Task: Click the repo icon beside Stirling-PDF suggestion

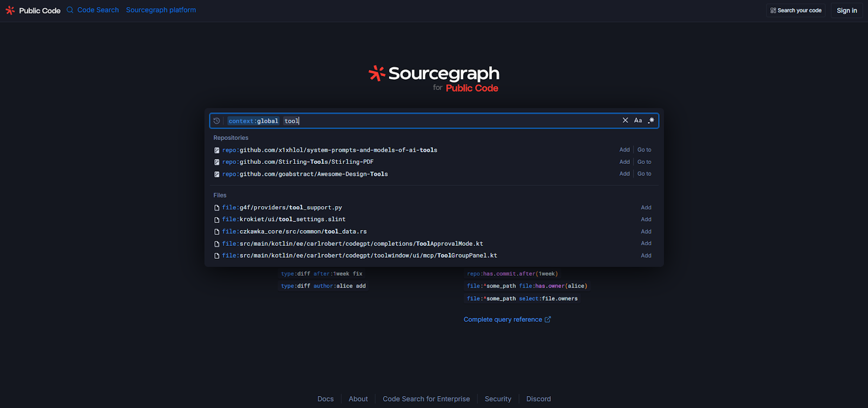Action: 217,162
